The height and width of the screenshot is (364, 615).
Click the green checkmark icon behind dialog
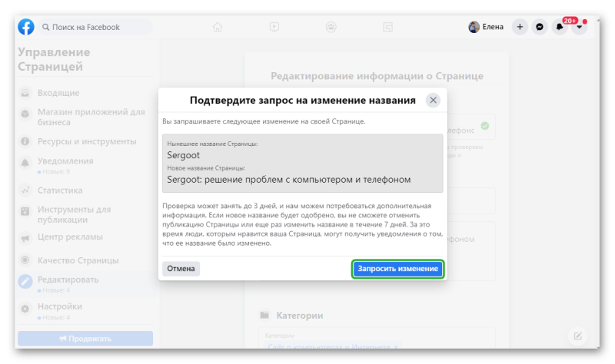(485, 126)
